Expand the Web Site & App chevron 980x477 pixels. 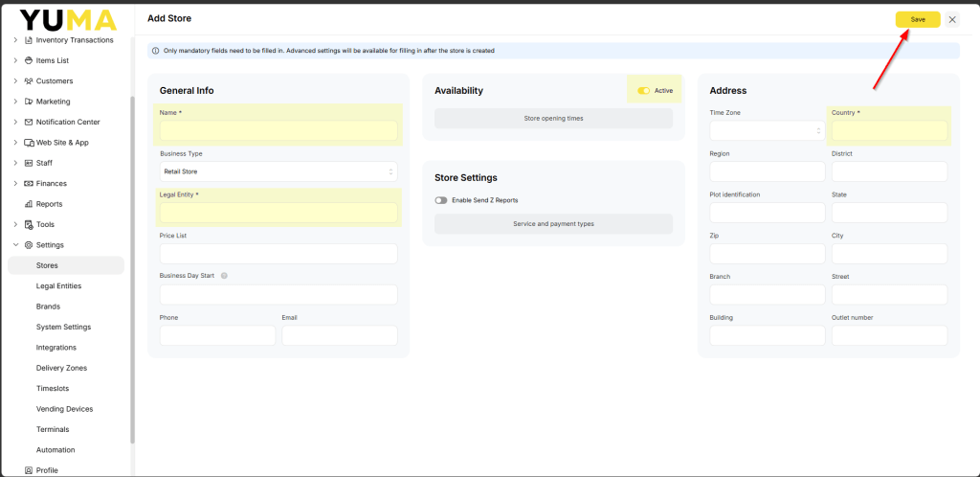[15, 143]
